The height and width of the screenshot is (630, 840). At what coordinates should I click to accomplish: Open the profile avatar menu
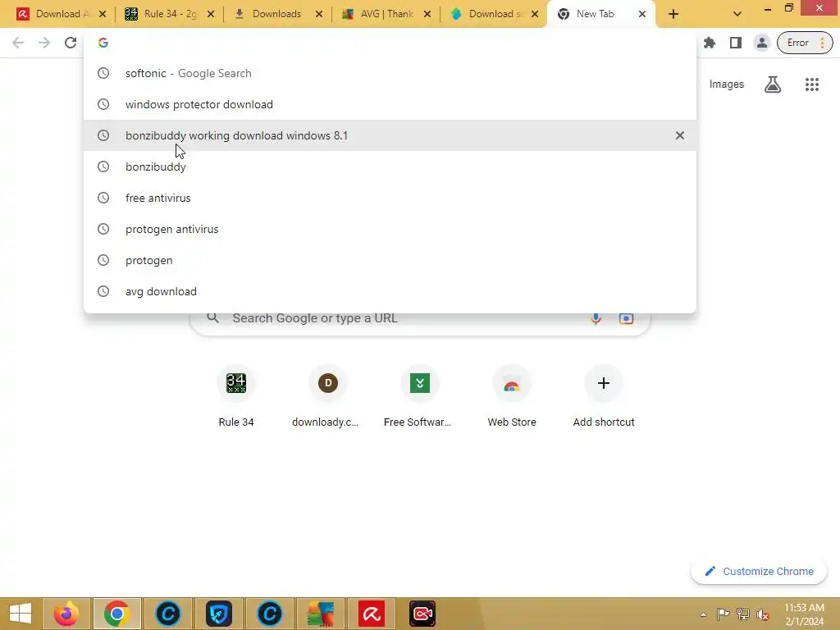tap(761, 43)
